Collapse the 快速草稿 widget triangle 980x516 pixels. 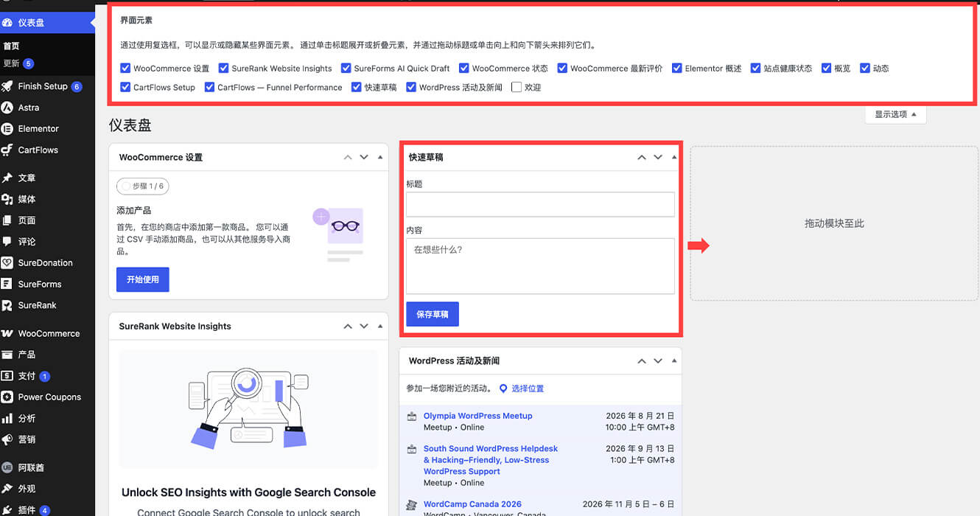point(674,157)
